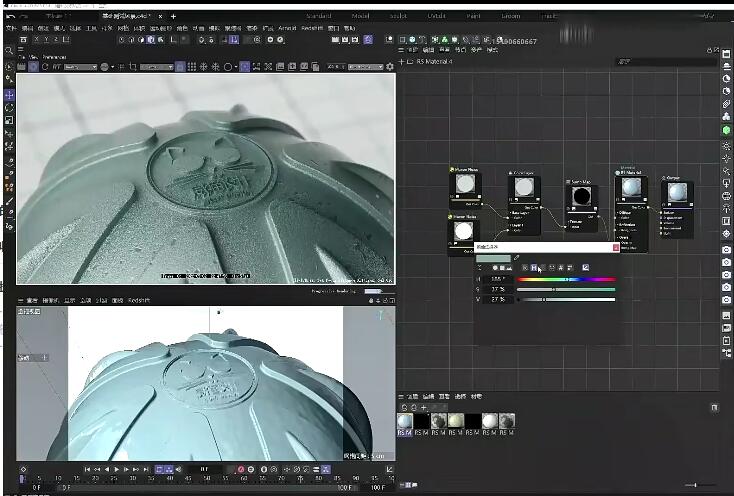The image size is (734, 496).
Task: Enable HSV mode button in color picker
Action: coord(535,267)
